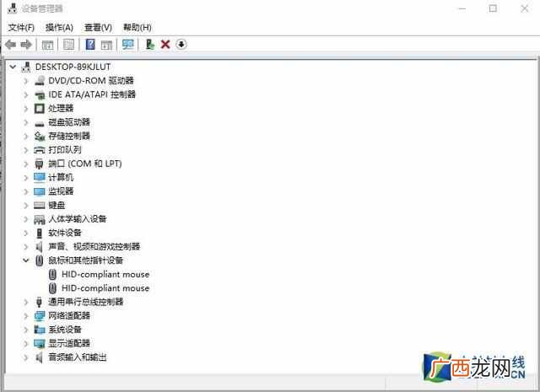Click the IDE ATA/ATAPI controller icon
540x392 pixels.
(x=40, y=94)
